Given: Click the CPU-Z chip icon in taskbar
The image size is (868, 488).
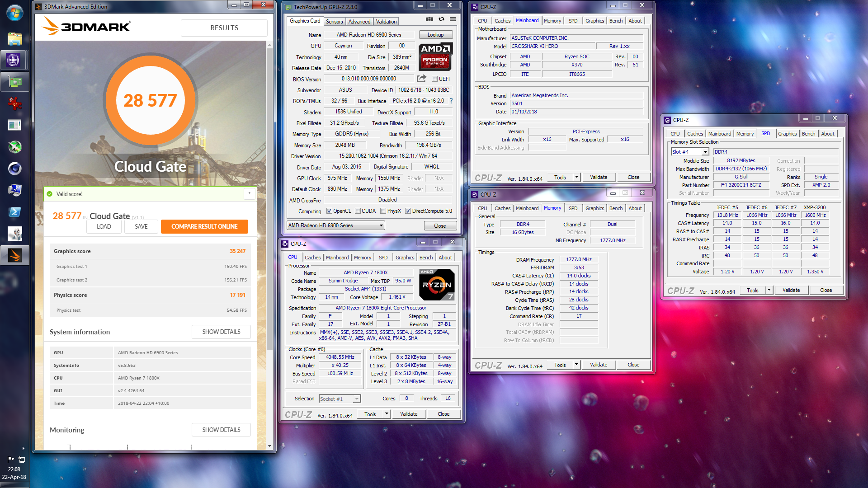Looking at the screenshot, I should (x=13, y=60).
